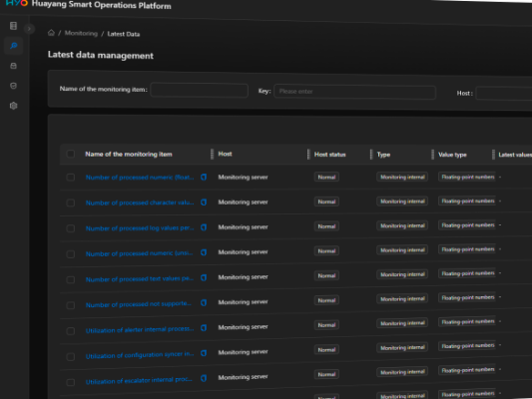Copy icon beside processed numeric (unsigned) item
The width and height of the screenshot is (532, 399).
204,252
